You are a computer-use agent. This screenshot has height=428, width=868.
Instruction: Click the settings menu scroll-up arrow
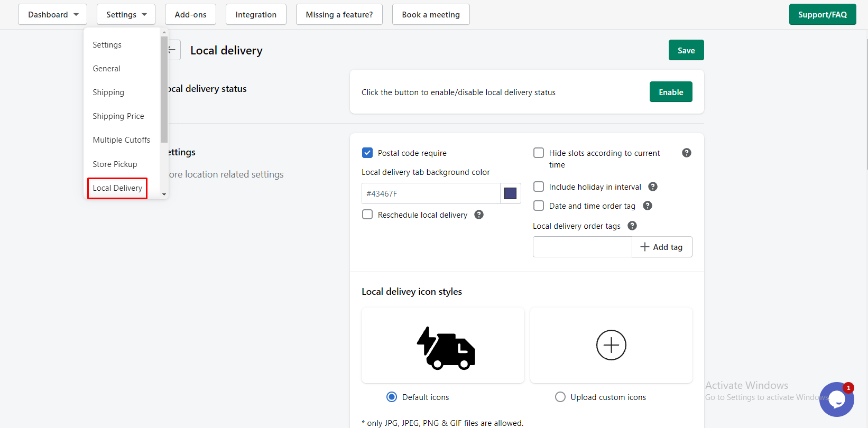click(164, 32)
